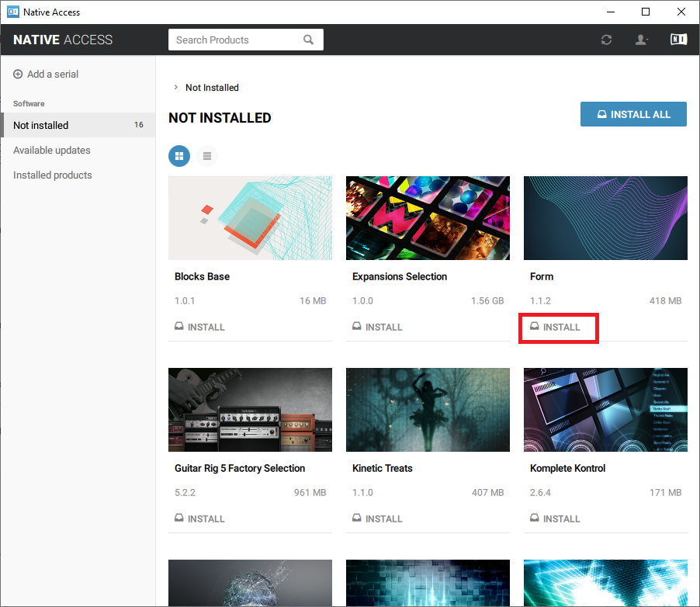Click the Blocks Base title
700x607 pixels.
pyautogui.click(x=203, y=276)
